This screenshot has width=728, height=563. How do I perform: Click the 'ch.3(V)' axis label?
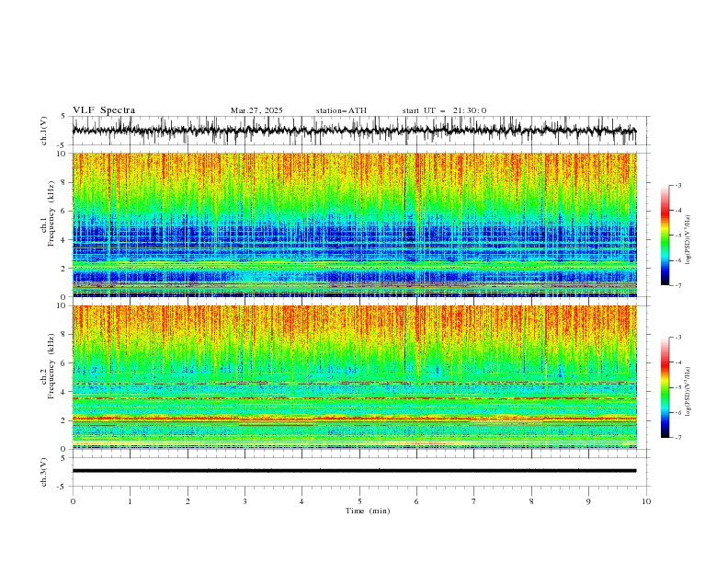click(44, 472)
